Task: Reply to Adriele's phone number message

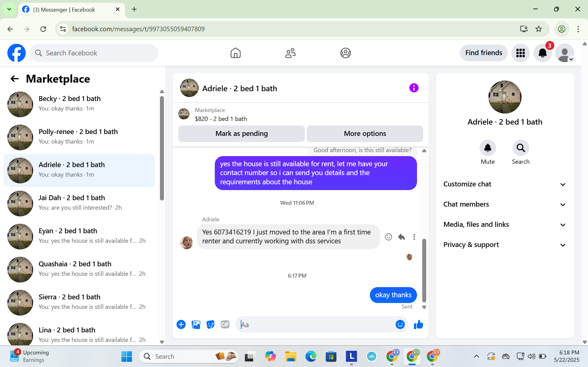Action: tap(401, 237)
